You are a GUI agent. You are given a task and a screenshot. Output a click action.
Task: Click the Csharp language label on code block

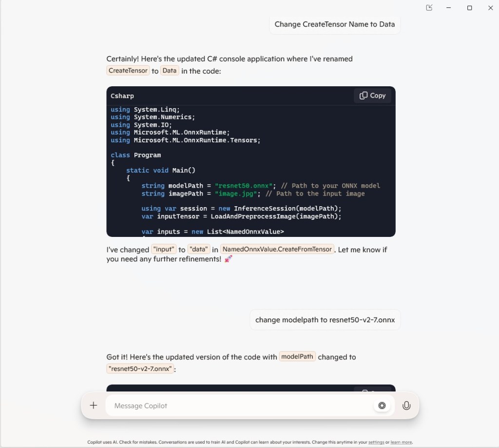pos(122,96)
